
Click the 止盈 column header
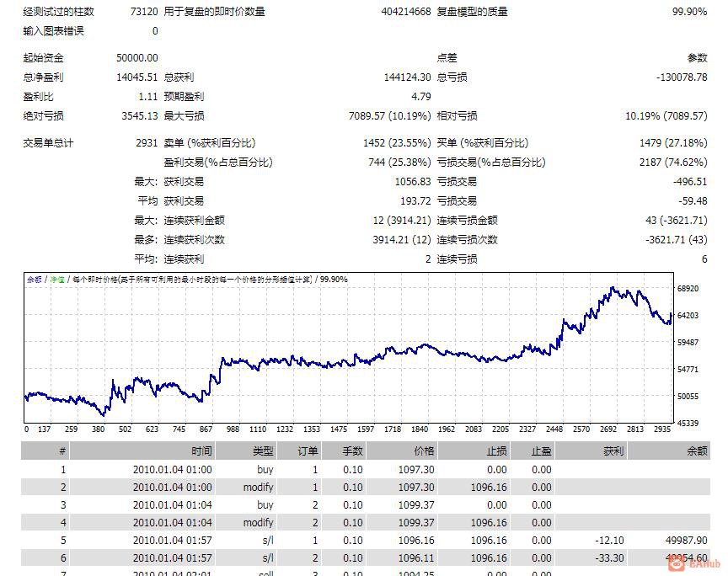pos(540,451)
